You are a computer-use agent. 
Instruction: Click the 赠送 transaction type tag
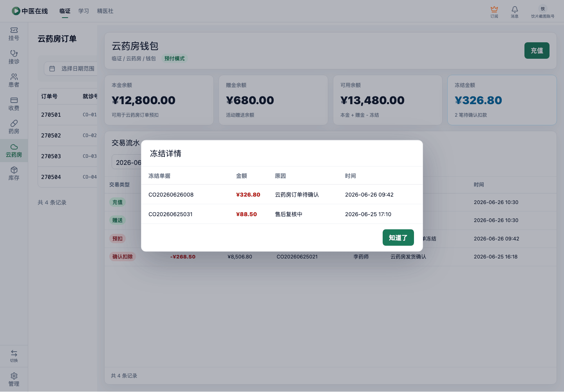coord(117,220)
